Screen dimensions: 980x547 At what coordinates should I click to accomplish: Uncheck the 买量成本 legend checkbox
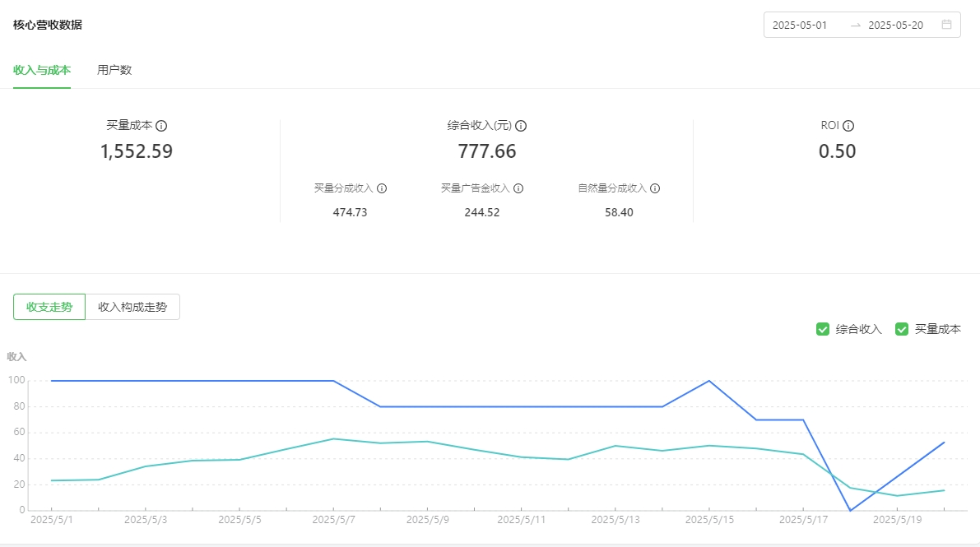pos(901,329)
